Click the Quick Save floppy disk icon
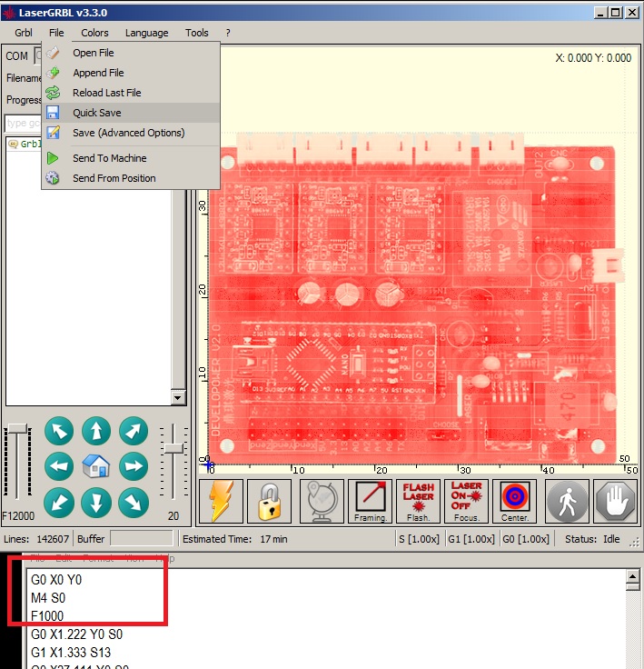644x669 pixels. pos(53,113)
